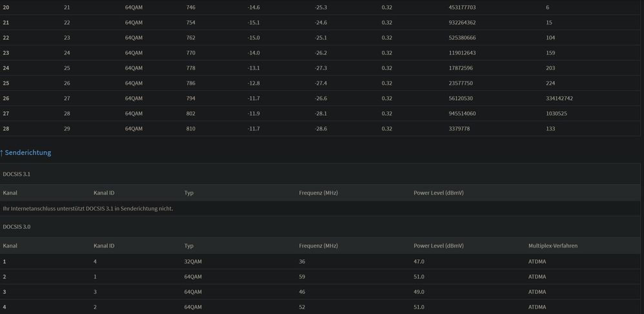The height and width of the screenshot is (314, 644).
Task: Click the Typ header in the DOCSIS 3.0 table
Action: point(189,246)
